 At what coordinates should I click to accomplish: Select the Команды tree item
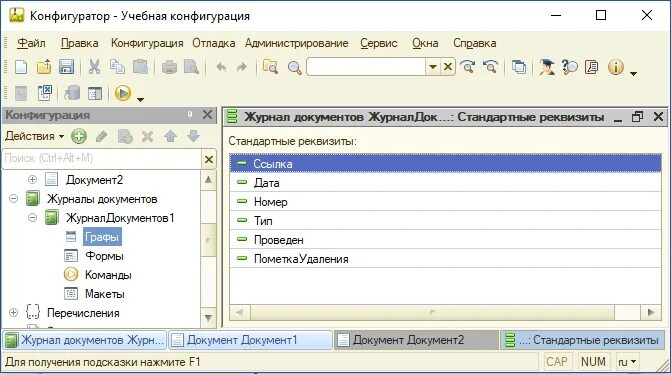click(108, 275)
